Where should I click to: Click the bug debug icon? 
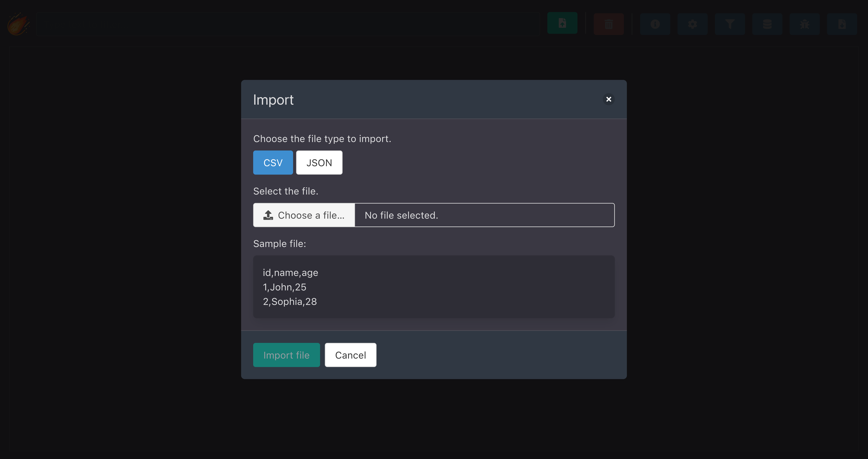[805, 24]
